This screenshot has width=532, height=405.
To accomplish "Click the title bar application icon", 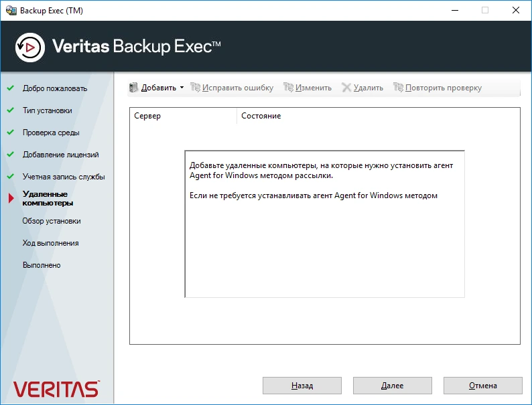I will (11, 11).
